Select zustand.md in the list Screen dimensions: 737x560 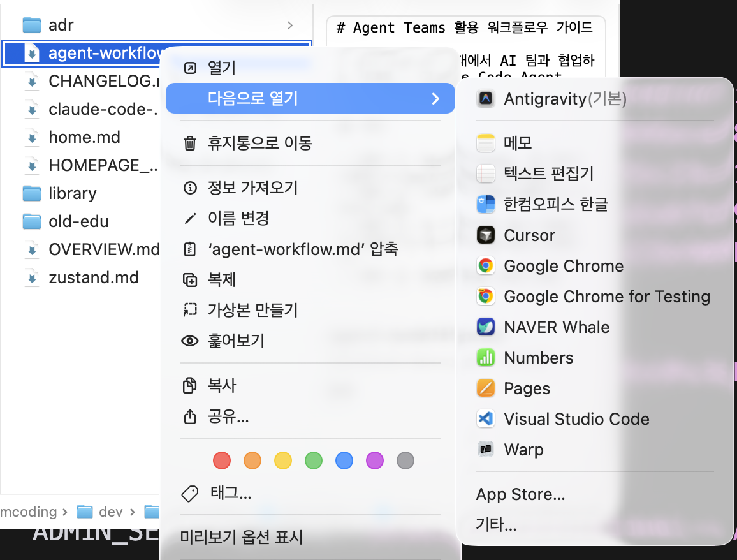(81, 277)
